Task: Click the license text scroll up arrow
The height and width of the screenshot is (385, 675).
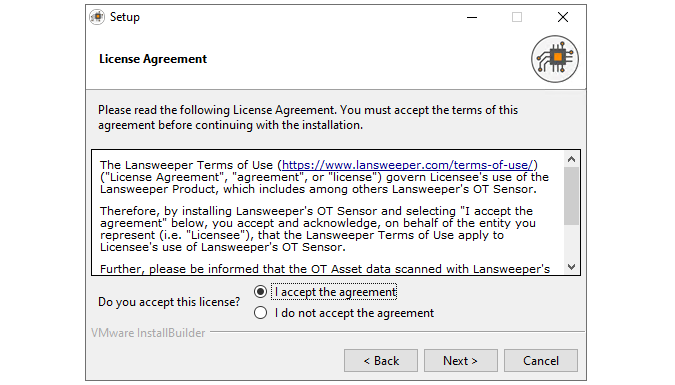Action: (572, 159)
